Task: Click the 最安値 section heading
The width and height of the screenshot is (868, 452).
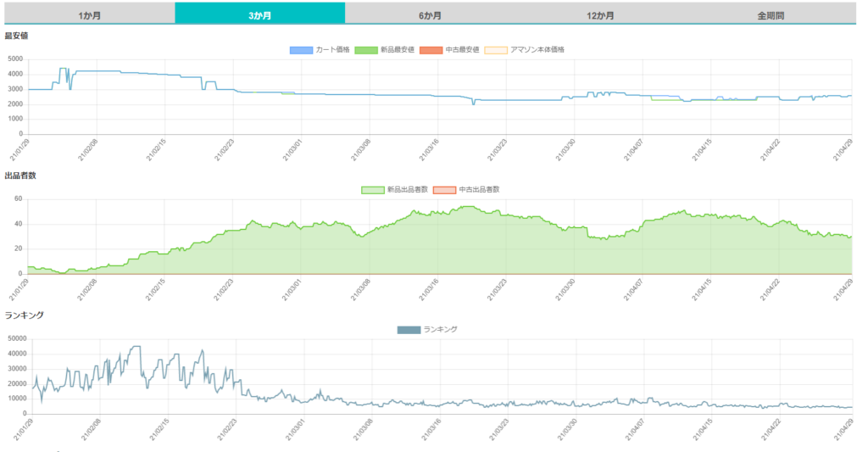Action: point(16,36)
